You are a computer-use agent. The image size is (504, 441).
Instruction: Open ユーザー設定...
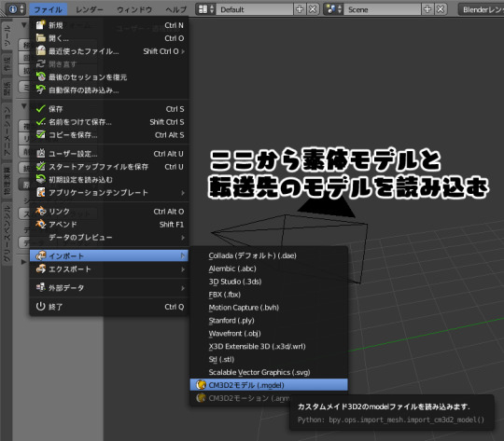pyautogui.click(x=109, y=154)
